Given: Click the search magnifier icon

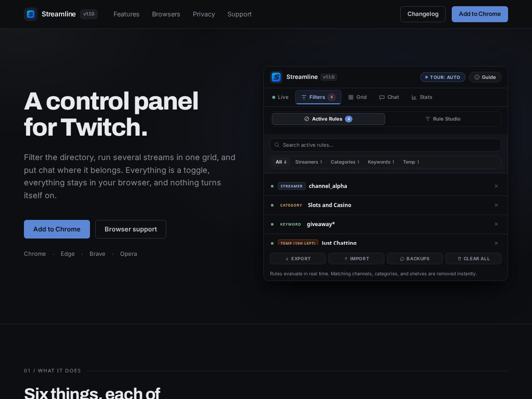Looking at the screenshot, I should coord(277,145).
